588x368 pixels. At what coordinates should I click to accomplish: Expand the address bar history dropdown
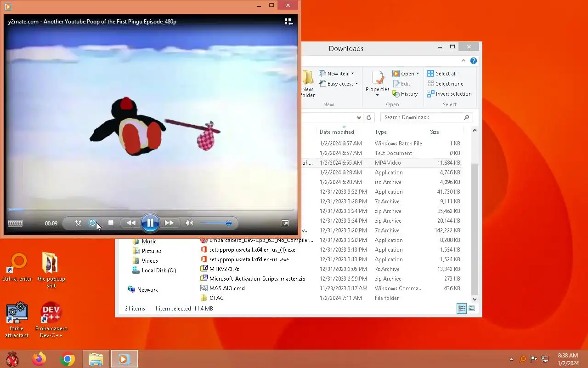pos(359,117)
